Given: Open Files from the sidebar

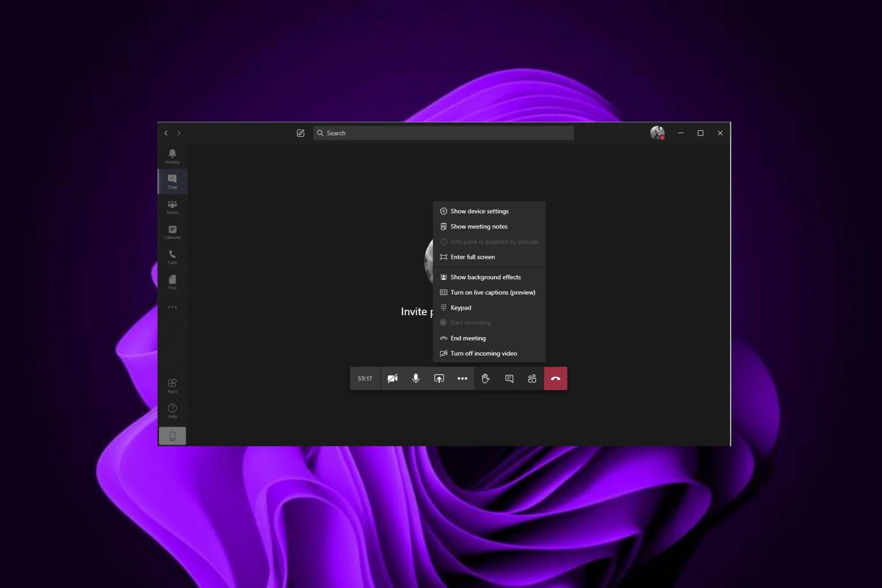Looking at the screenshot, I should tap(172, 282).
